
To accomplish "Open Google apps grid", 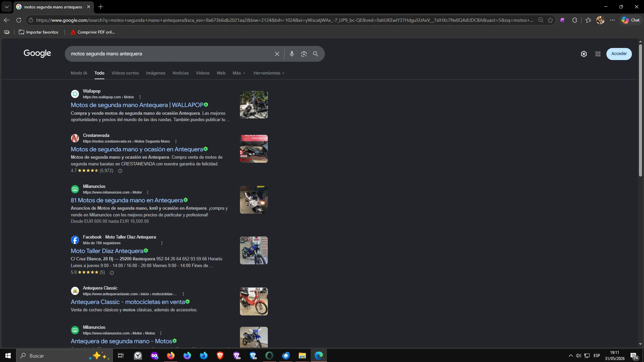I will pos(598,54).
